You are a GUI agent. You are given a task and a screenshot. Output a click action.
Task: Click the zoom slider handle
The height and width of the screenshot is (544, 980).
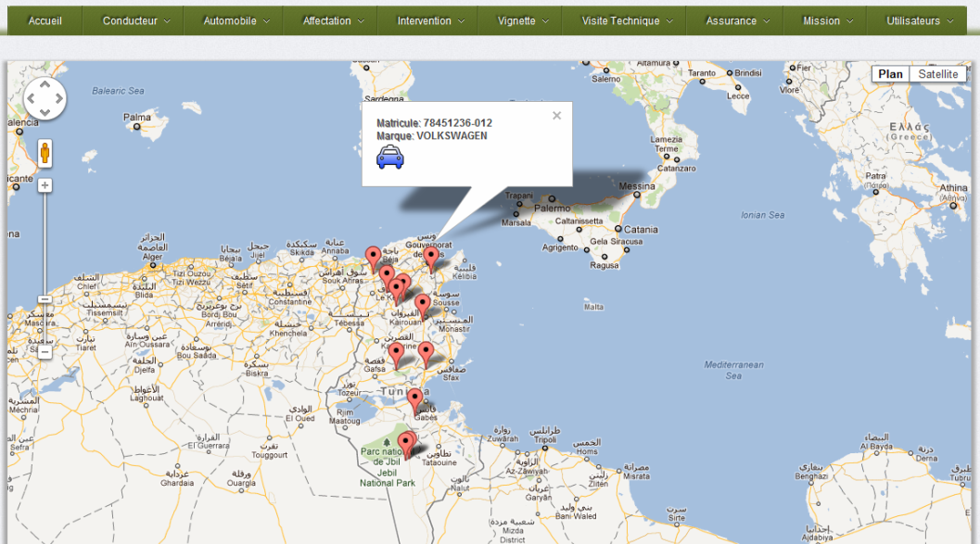coord(45,299)
